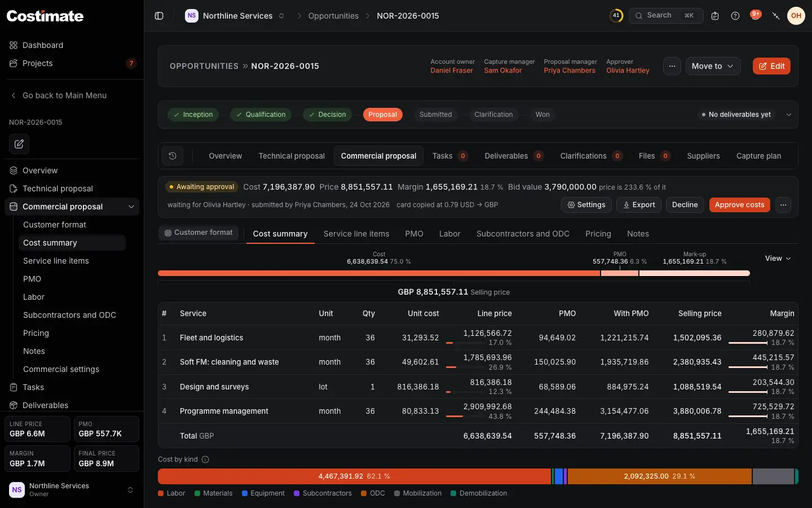
Task: Select the Submitted stage pill
Action: (x=435, y=115)
